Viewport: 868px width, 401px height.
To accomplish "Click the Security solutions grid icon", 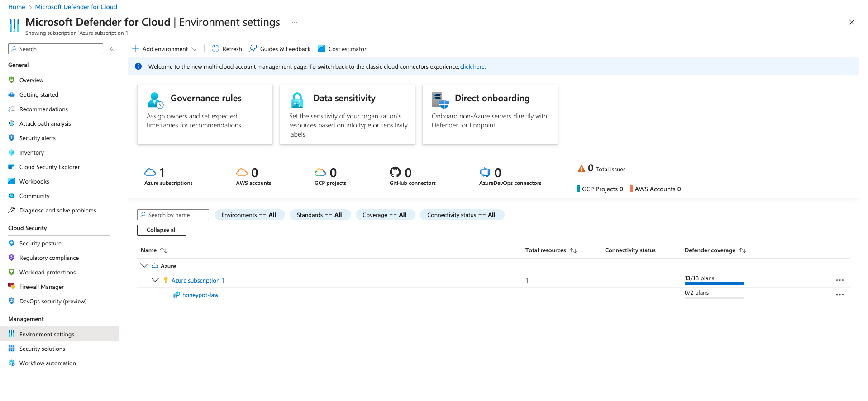I will point(12,349).
